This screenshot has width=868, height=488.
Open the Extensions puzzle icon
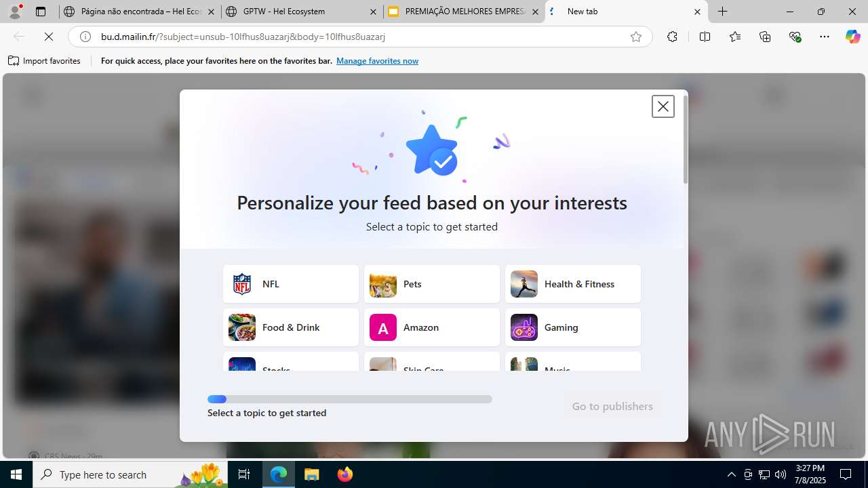(672, 37)
